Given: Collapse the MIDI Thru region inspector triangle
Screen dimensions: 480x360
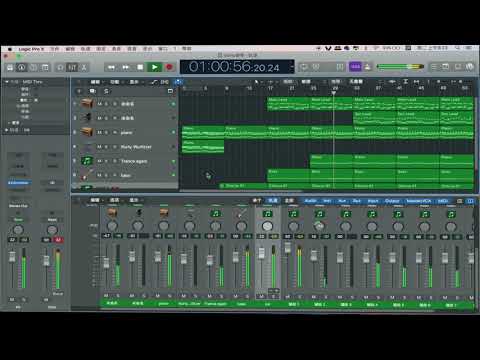Looking at the screenshot, I should pos(6,82).
